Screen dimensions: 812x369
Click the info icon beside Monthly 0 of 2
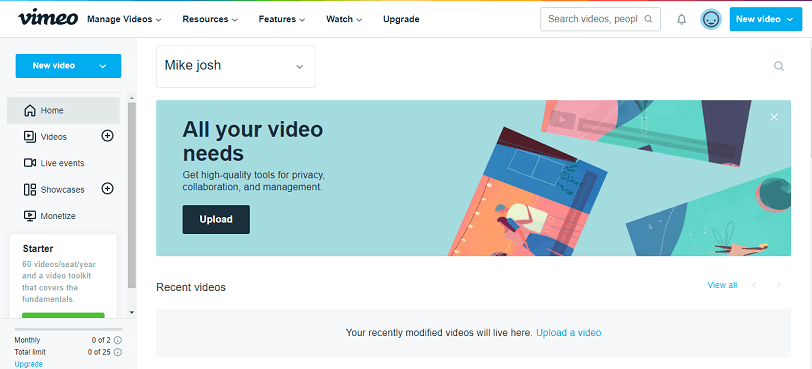pos(118,340)
